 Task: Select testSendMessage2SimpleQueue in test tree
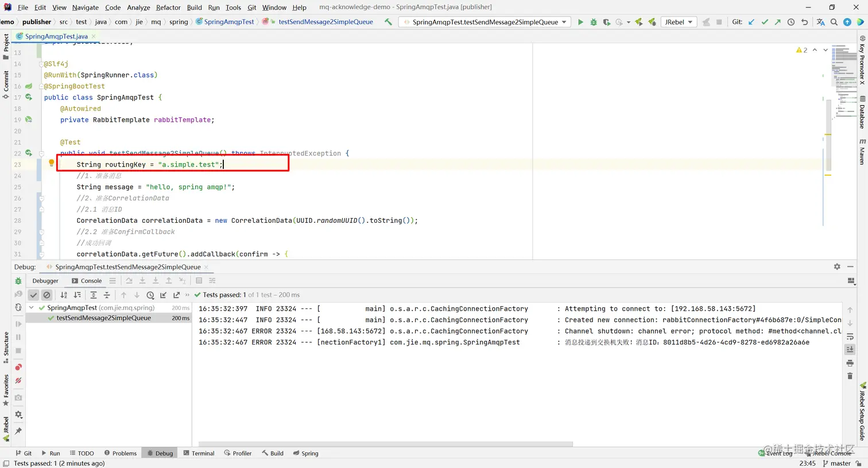[104, 318]
